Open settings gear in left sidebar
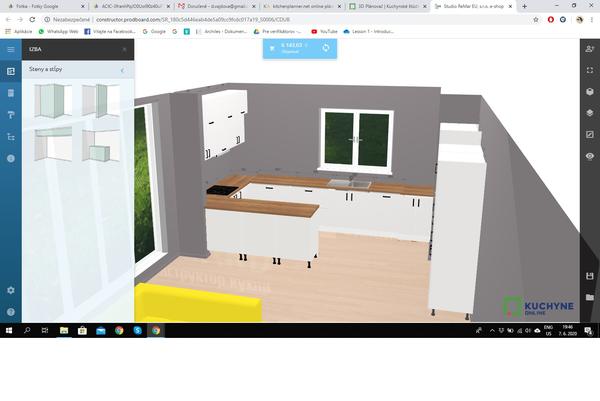 [10, 290]
